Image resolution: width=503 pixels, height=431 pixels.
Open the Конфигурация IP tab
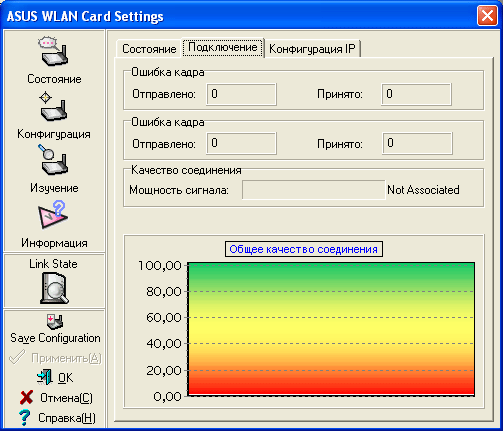point(312,49)
